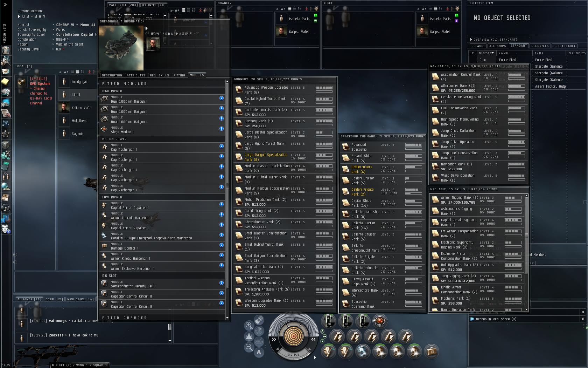Show info for first Dual 1000mm Railgun
This screenshot has width=588, height=368.
222,98
